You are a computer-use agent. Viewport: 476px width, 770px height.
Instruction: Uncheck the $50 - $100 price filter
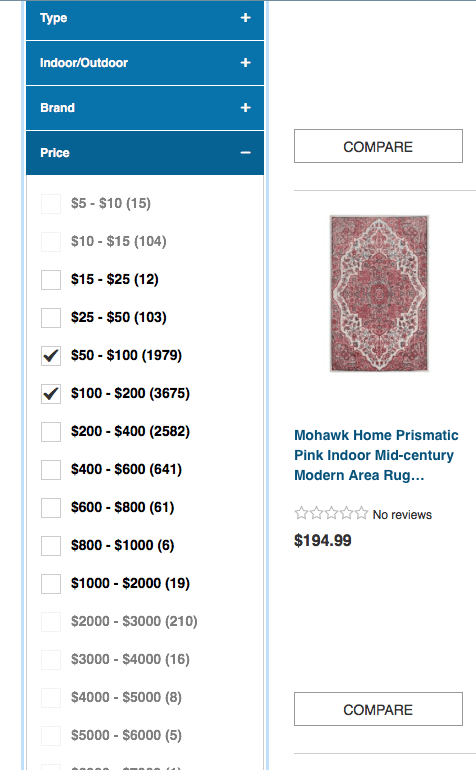tap(51, 356)
